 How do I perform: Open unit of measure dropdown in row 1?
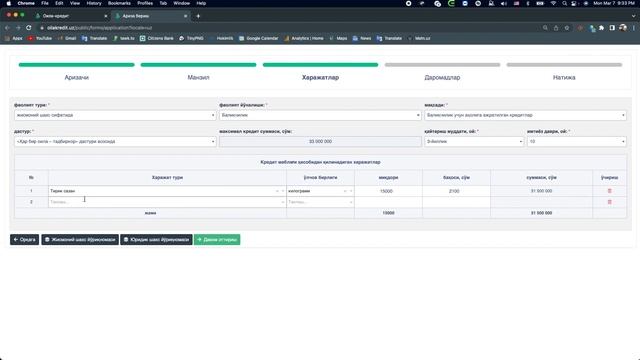pyautogui.click(x=320, y=191)
